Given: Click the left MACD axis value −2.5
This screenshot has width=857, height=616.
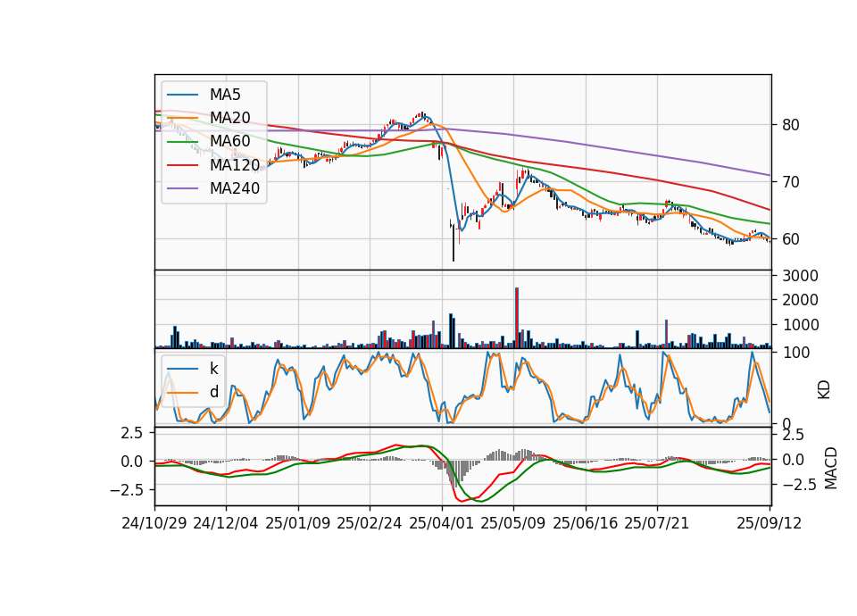Looking at the screenshot, I should pyautogui.click(x=126, y=490).
